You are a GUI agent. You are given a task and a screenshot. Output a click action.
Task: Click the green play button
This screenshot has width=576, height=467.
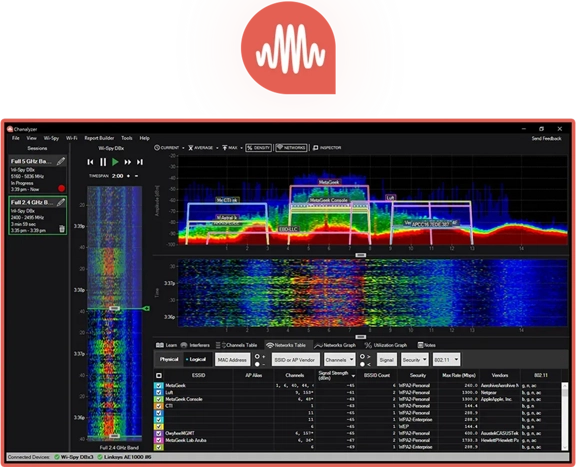pos(115,162)
